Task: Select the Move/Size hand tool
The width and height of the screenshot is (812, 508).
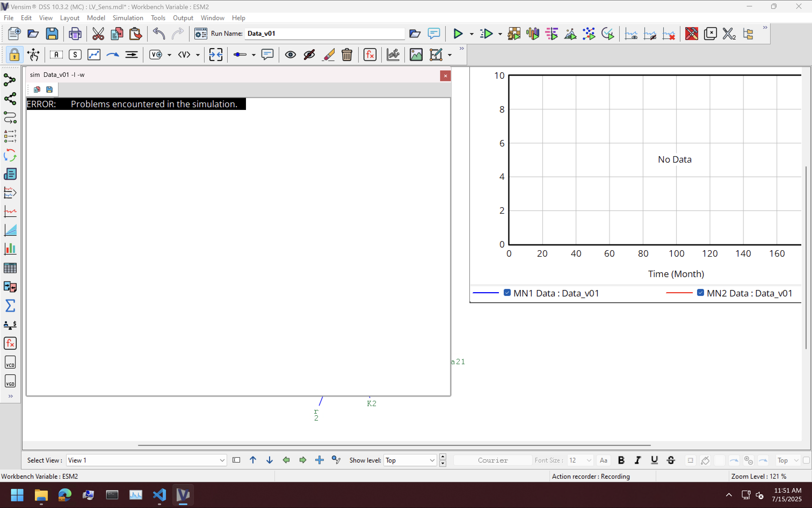Action: tap(33, 54)
